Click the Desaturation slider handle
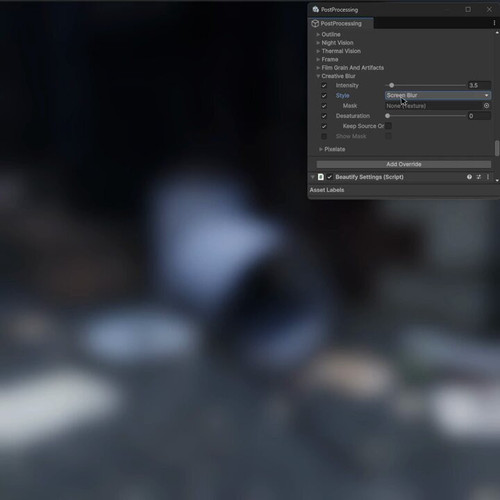 coord(387,116)
